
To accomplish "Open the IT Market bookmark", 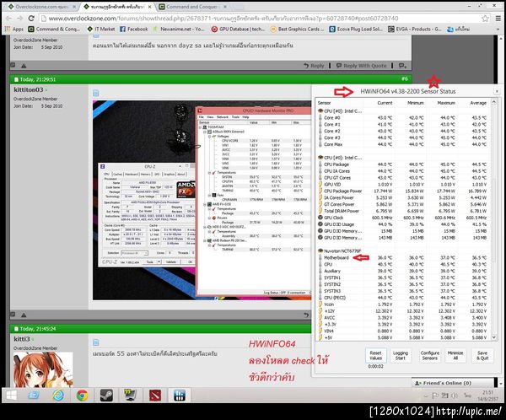I will [x=101, y=29].
